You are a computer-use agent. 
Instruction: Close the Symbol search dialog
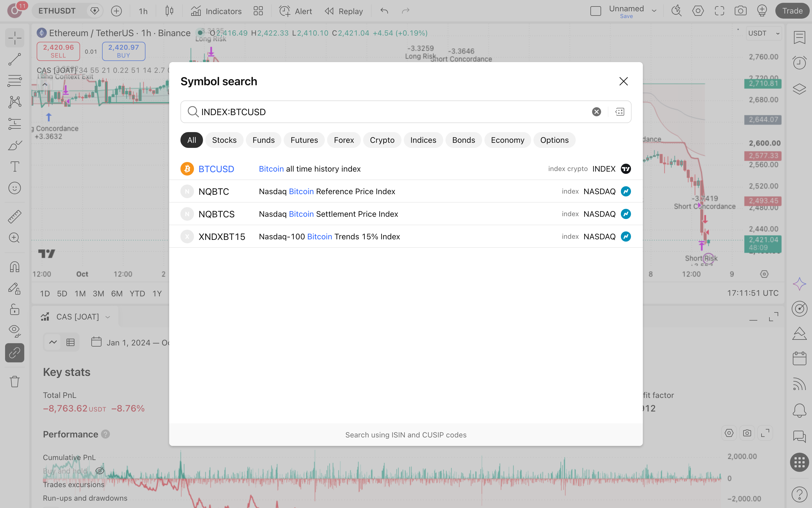tap(623, 81)
